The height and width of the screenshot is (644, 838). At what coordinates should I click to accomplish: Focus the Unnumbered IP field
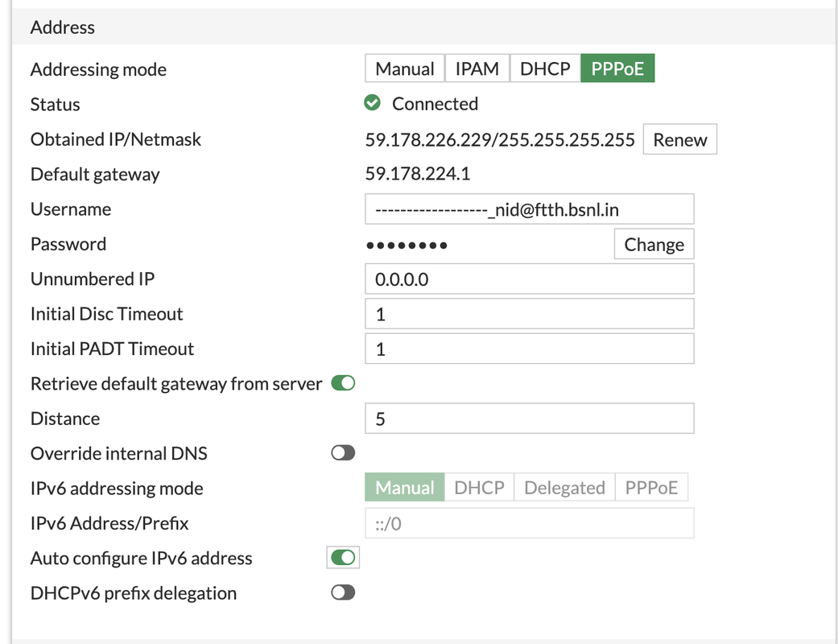point(529,279)
